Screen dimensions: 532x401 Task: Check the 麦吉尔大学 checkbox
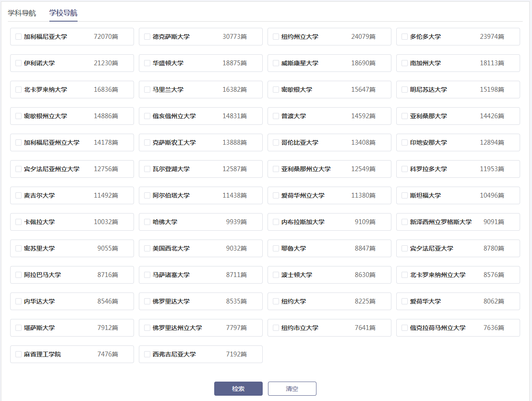point(19,195)
